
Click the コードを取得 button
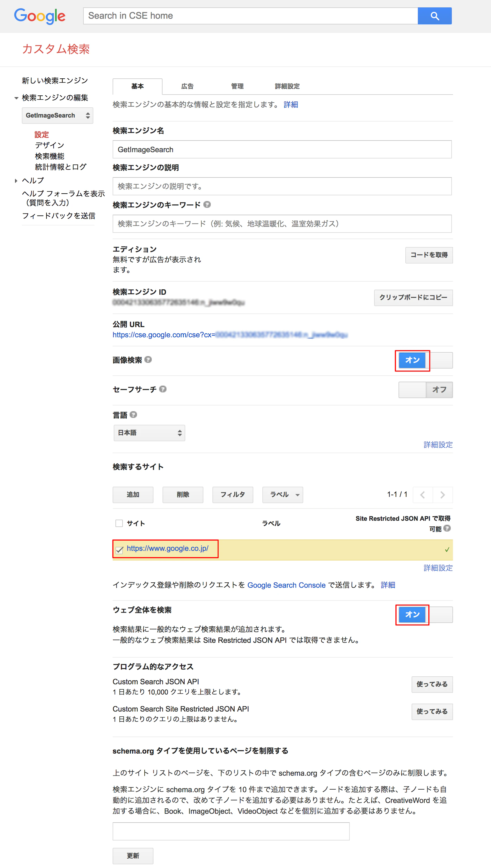click(429, 255)
